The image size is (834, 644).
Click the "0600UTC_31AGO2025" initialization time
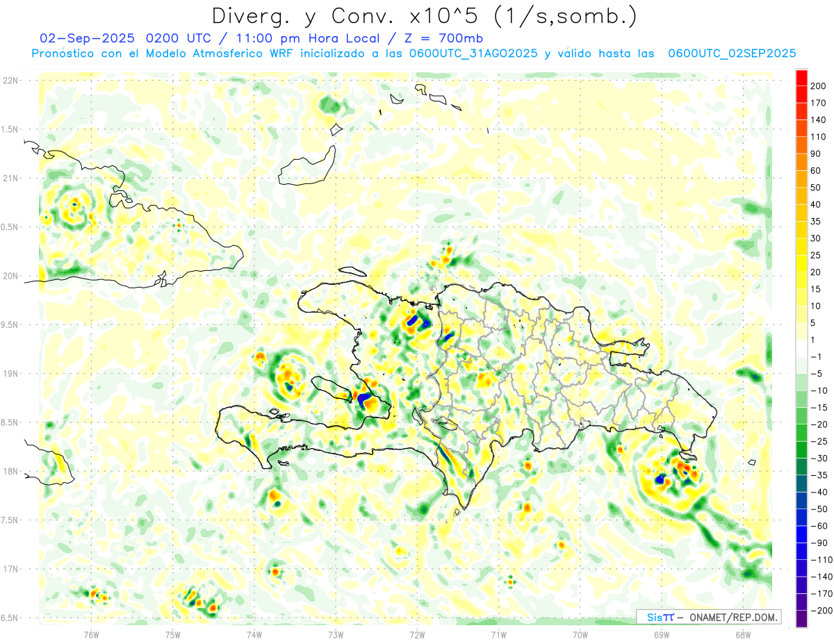473,53
